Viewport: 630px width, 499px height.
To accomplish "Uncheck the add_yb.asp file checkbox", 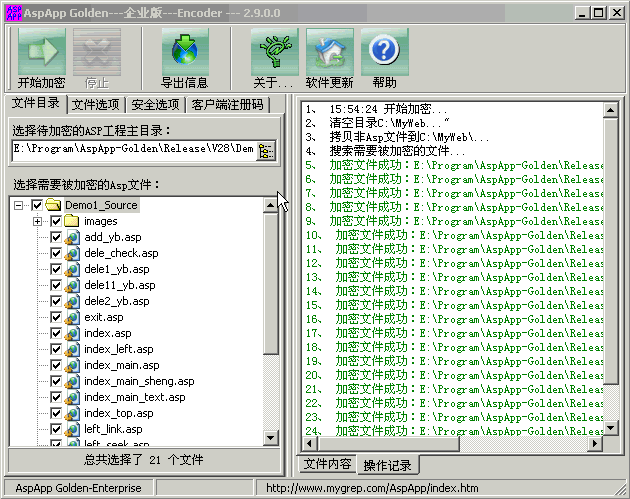I will coord(56,237).
